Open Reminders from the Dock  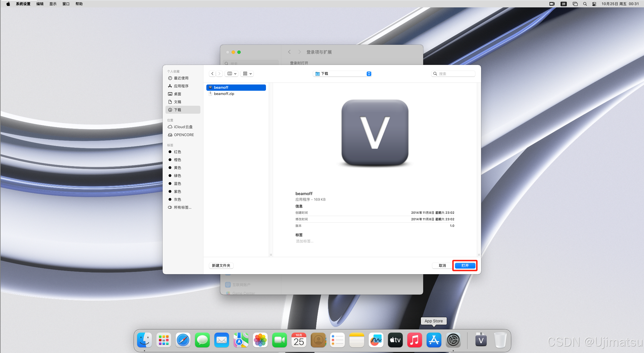[x=337, y=340]
